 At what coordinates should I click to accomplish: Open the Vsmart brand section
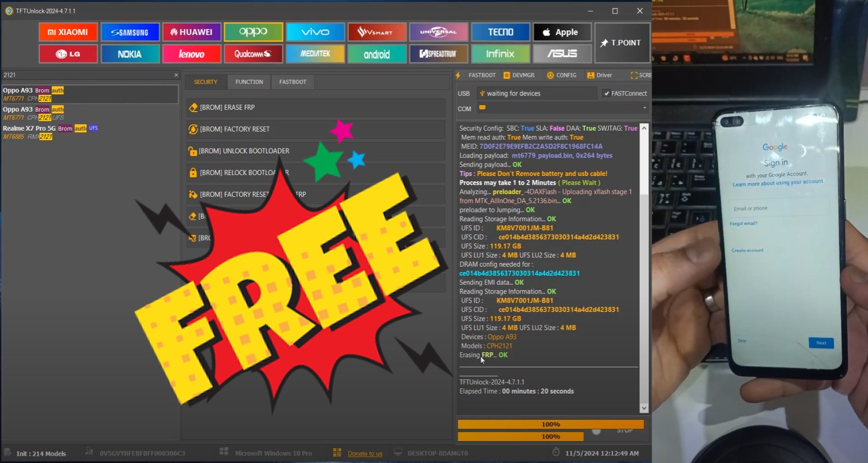(x=377, y=32)
